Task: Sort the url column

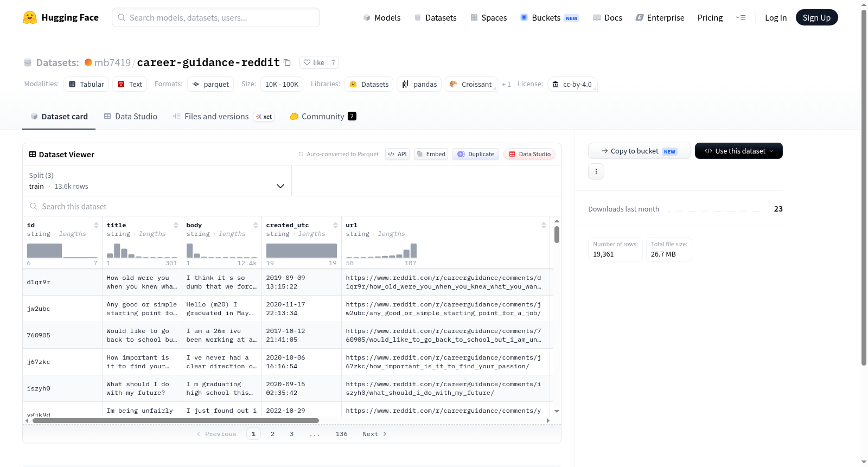Action: [x=544, y=225]
